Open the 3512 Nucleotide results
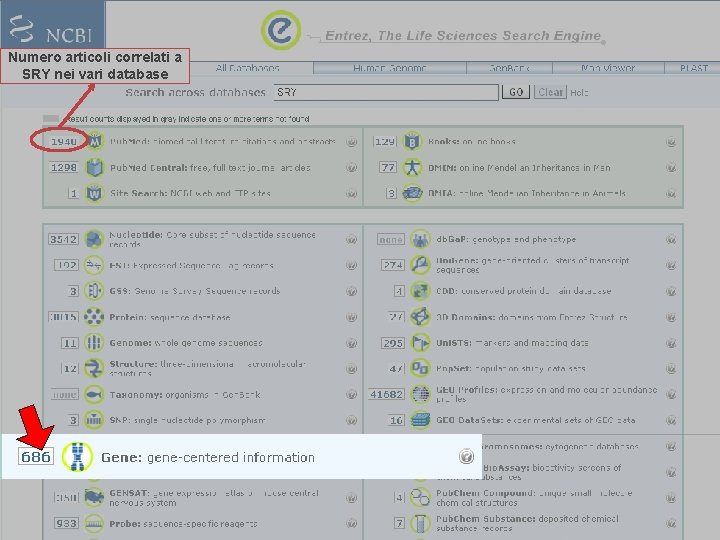The width and height of the screenshot is (720, 540). click(63, 239)
